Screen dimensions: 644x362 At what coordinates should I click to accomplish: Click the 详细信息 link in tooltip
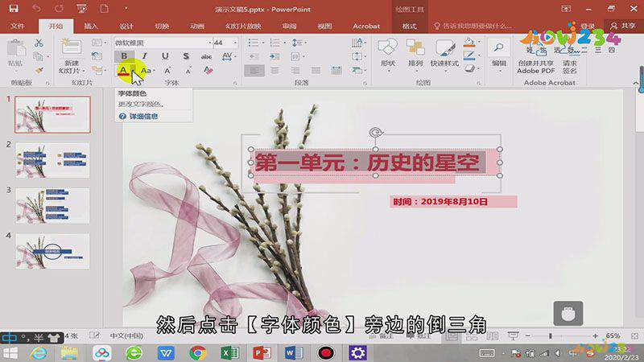[x=143, y=117]
